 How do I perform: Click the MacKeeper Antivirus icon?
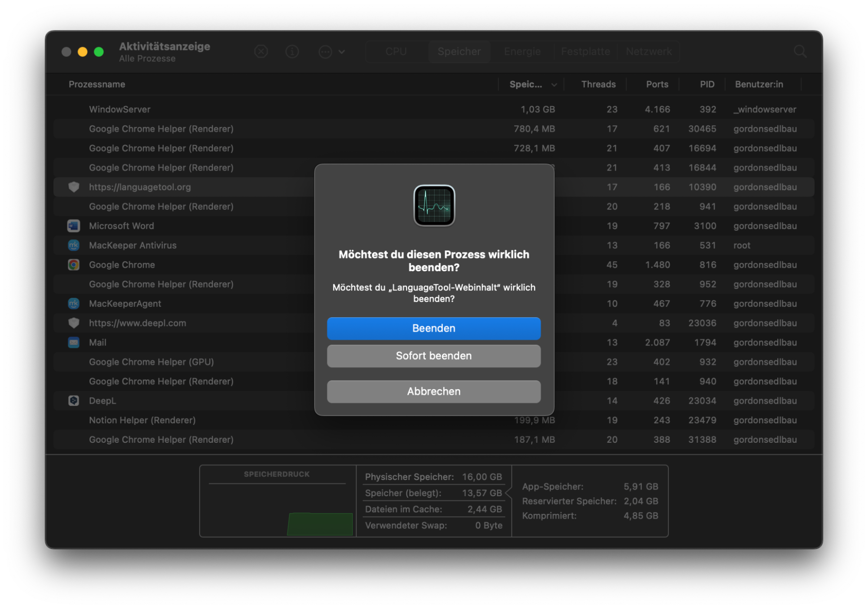click(x=74, y=245)
